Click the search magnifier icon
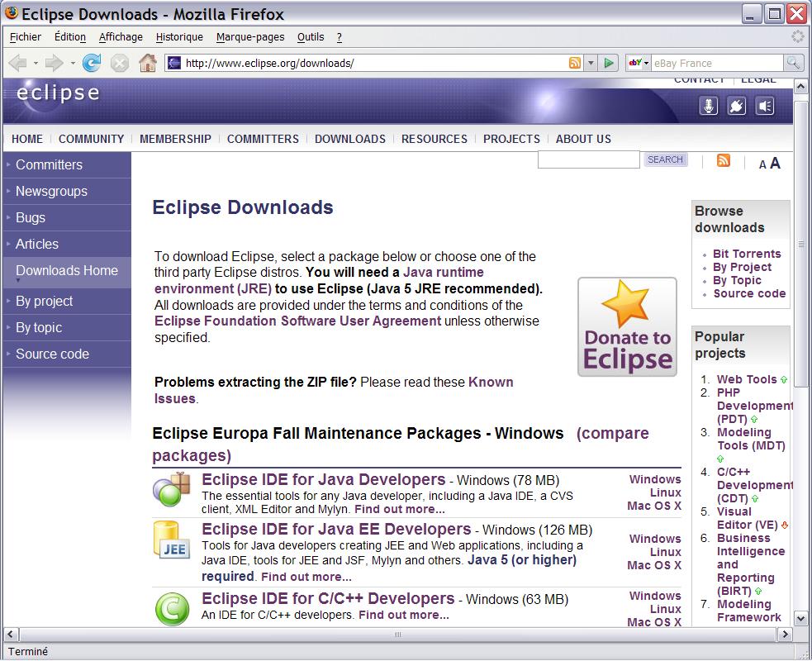 tap(793, 63)
